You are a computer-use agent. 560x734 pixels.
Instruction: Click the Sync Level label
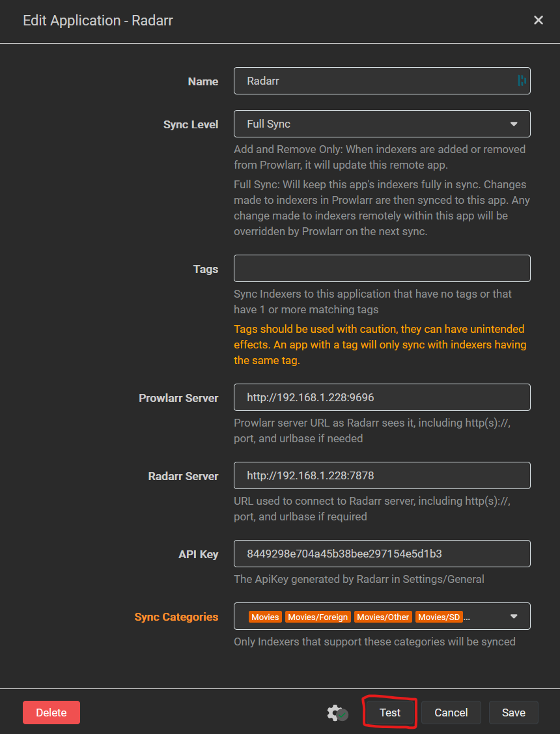tap(191, 124)
